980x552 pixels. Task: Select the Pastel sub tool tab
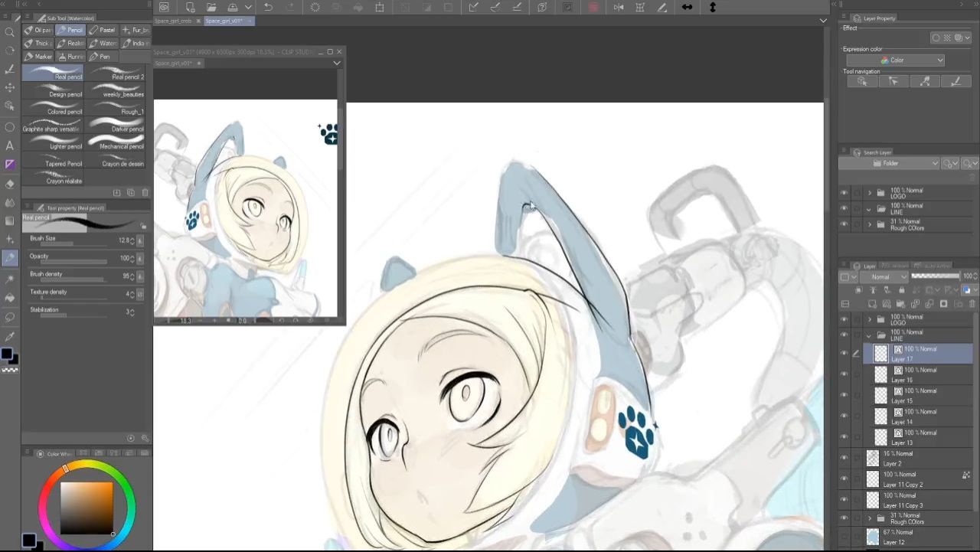(103, 30)
